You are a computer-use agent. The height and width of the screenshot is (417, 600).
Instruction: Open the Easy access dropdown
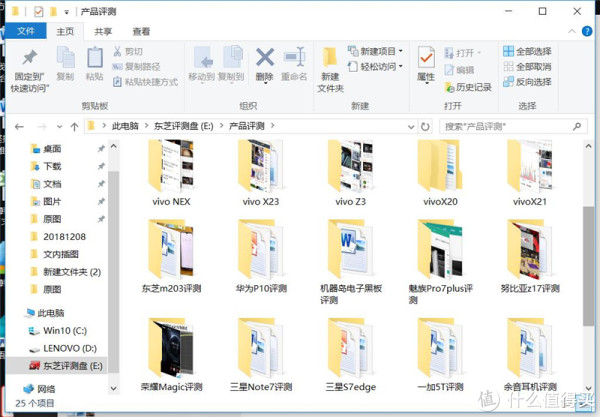click(x=375, y=67)
